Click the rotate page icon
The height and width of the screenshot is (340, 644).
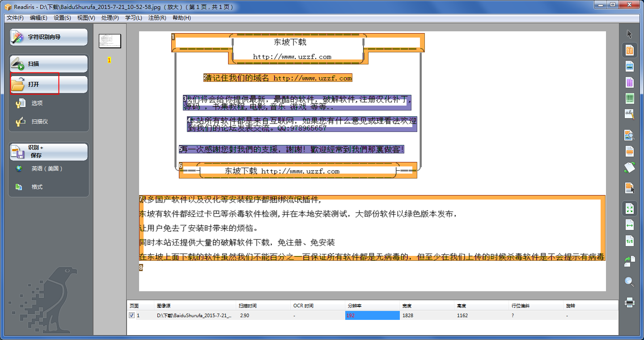(630, 168)
